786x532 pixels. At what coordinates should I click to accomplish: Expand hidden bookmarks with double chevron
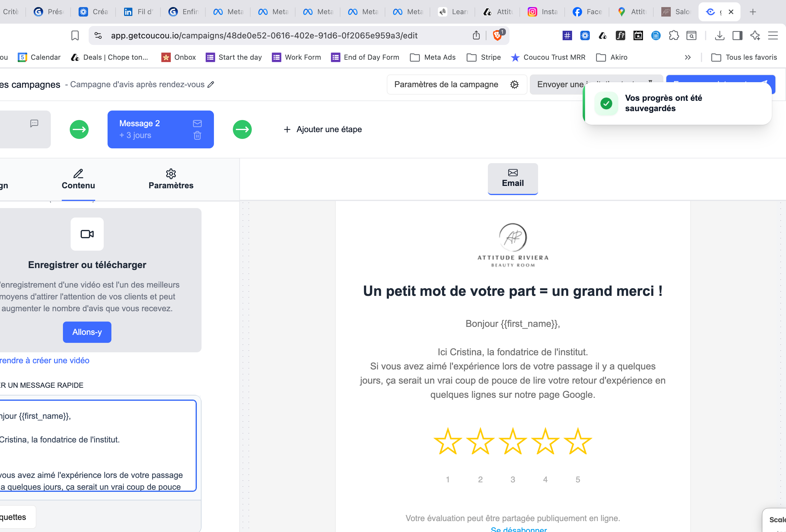pyautogui.click(x=688, y=58)
